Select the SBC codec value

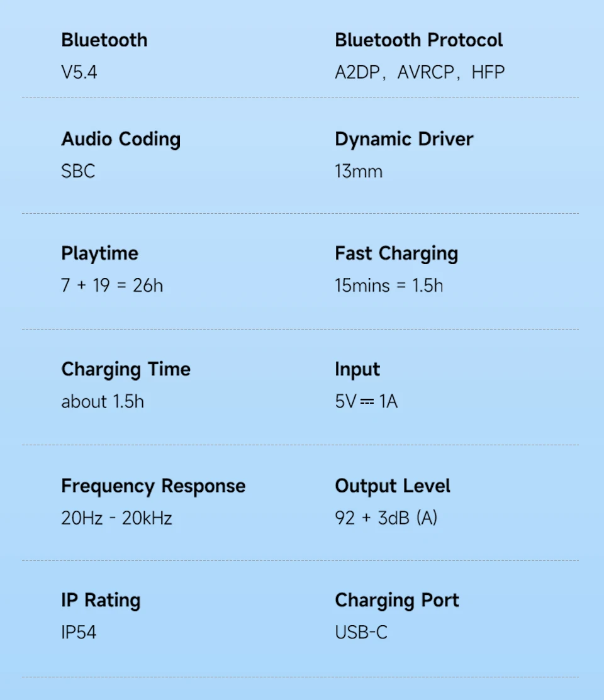tap(78, 172)
